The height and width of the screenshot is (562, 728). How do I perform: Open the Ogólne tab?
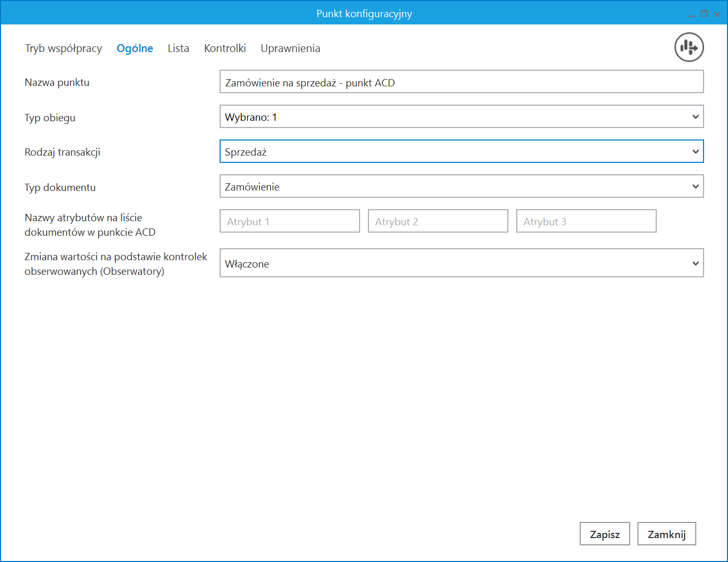coord(135,48)
